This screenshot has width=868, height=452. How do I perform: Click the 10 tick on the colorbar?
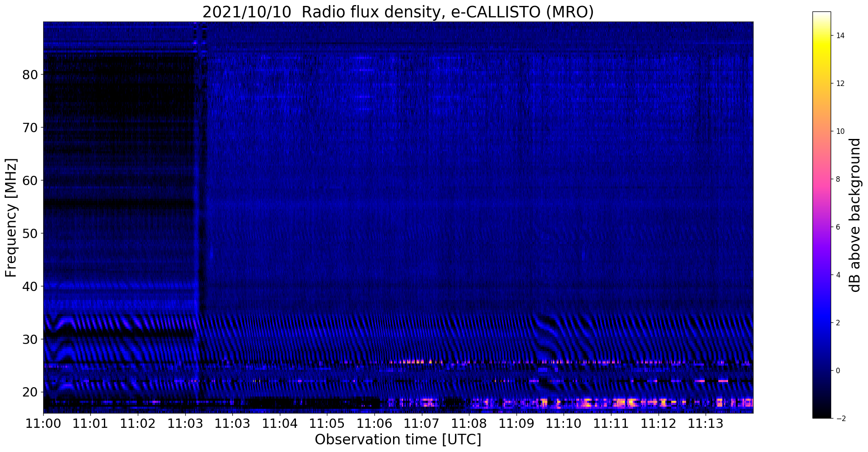coord(840,131)
